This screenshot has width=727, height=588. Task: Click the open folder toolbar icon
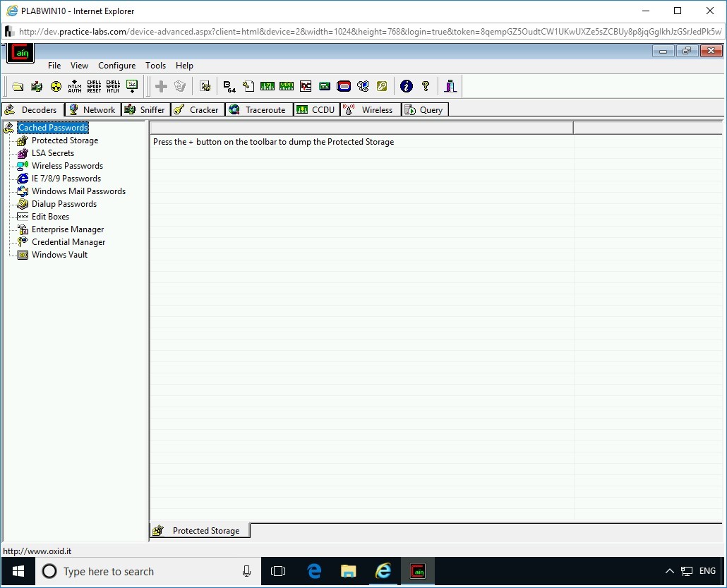click(x=18, y=86)
